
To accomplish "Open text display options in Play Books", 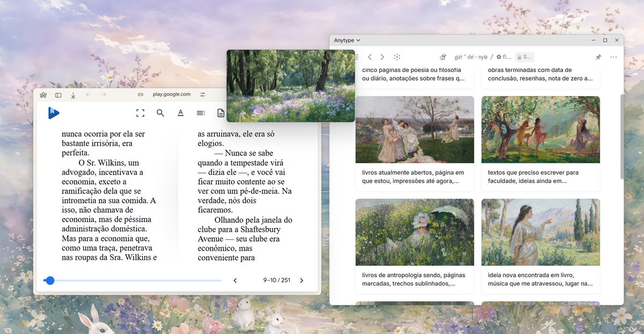I will [x=180, y=113].
